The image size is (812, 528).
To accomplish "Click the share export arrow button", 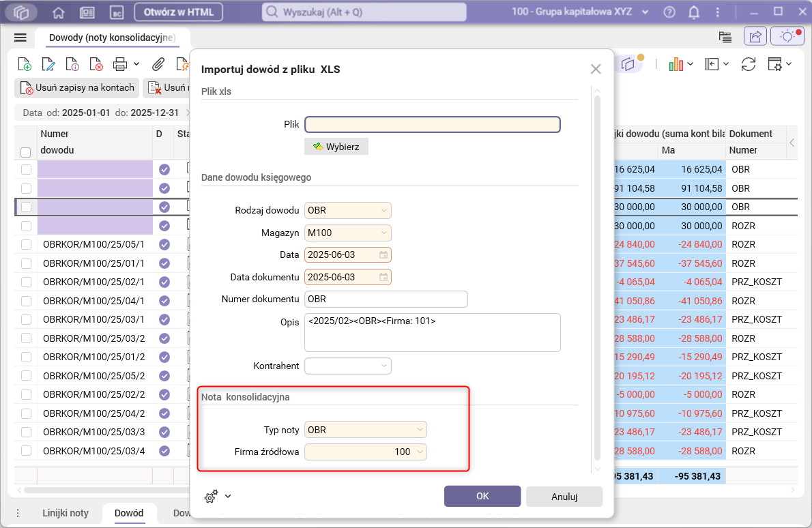I will [755, 36].
